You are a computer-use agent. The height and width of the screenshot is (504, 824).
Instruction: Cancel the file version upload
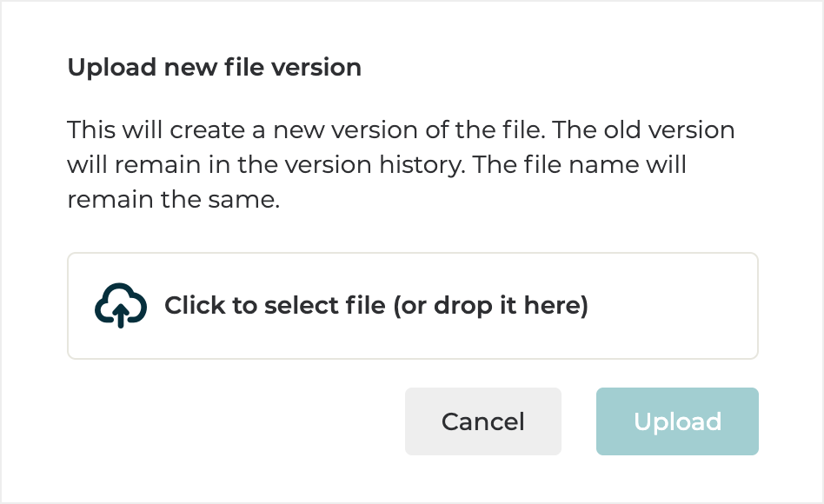[x=482, y=421]
